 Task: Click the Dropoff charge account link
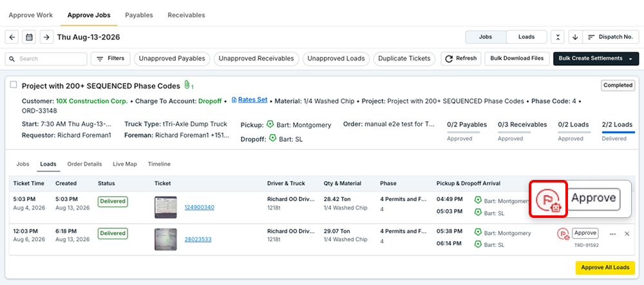pos(210,101)
